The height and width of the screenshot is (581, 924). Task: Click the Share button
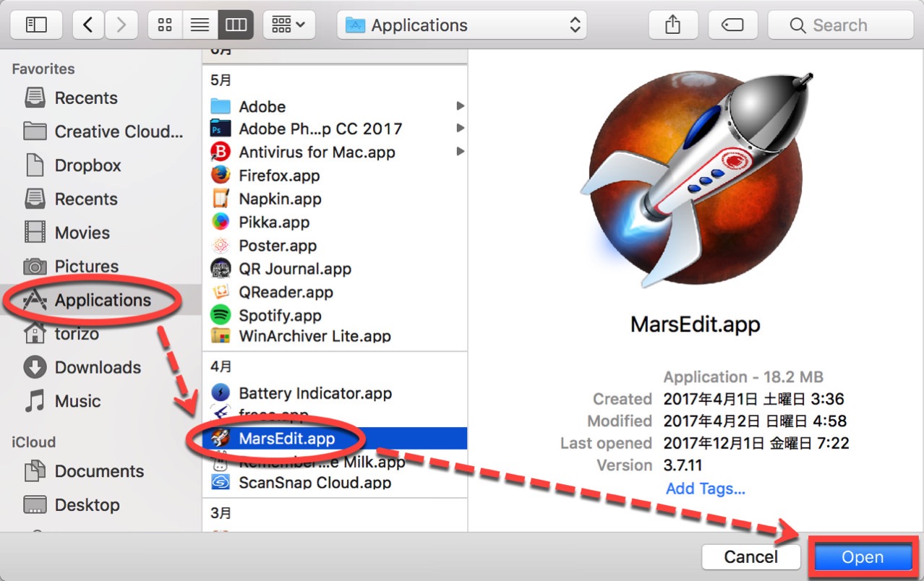(x=672, y=25)
